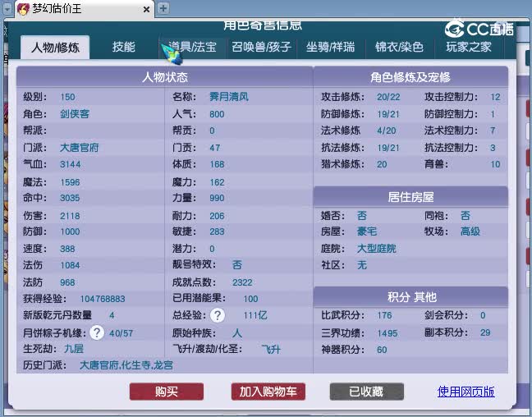Viewport: 532px width, 417px height.
Task: Click help icon beside 总经验
Action: coord(218,315)
